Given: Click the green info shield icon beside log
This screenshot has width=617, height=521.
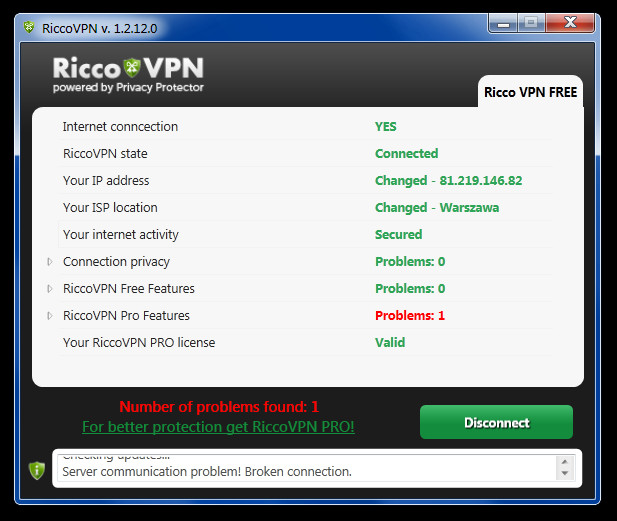Looking at the screenshot, I should [x=37, y=470].
